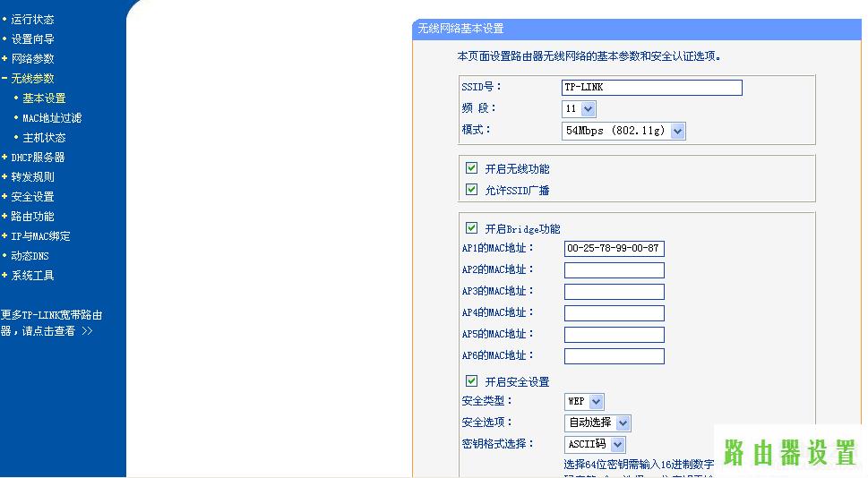Toggle 开启安全设置 checkbox
The height and width of the screenshot is (478, 868).
pos(472,380)
